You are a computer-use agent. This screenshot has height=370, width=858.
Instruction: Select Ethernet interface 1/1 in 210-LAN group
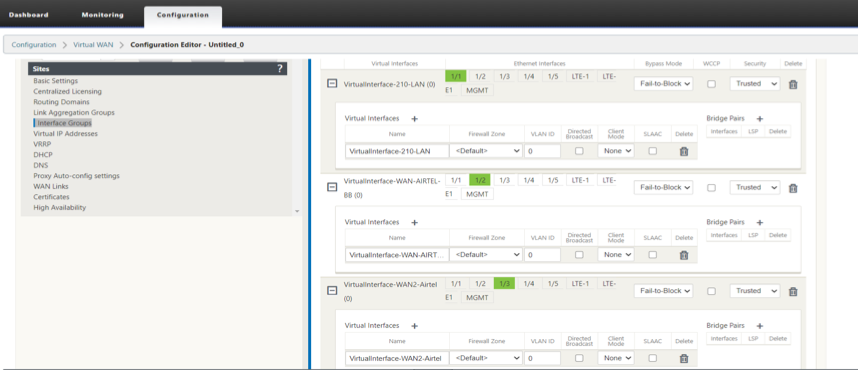coord(456,77)
